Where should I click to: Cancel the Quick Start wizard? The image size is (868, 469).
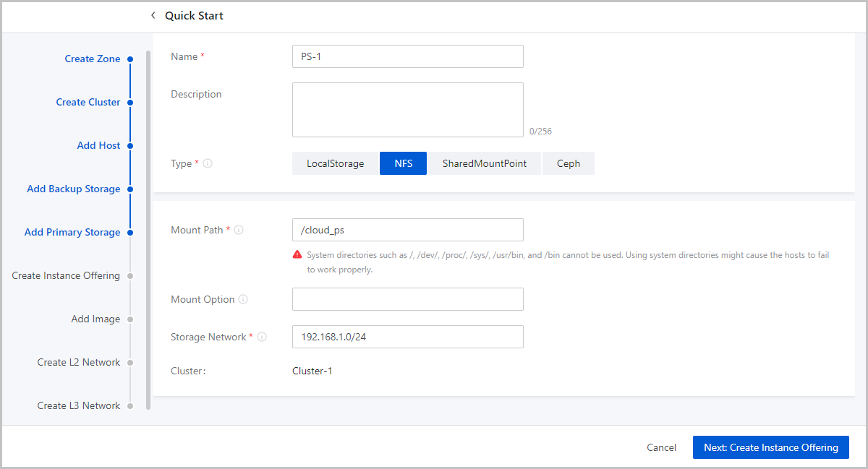[x=661, y=448]
